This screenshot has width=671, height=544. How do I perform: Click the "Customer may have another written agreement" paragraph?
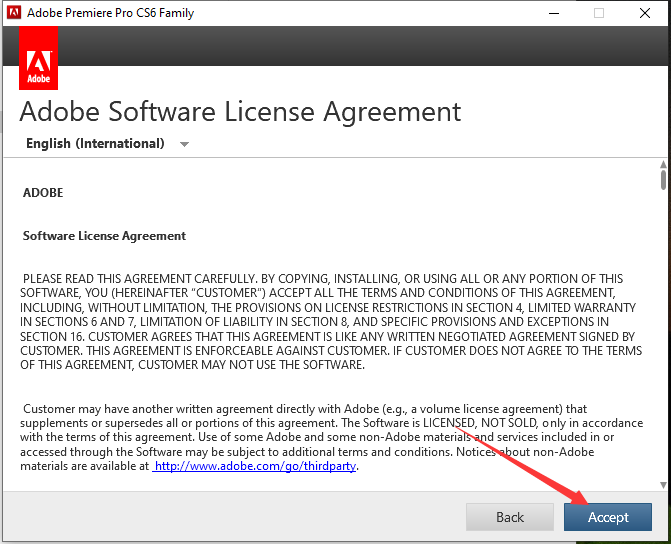click(x=331, y=437)
